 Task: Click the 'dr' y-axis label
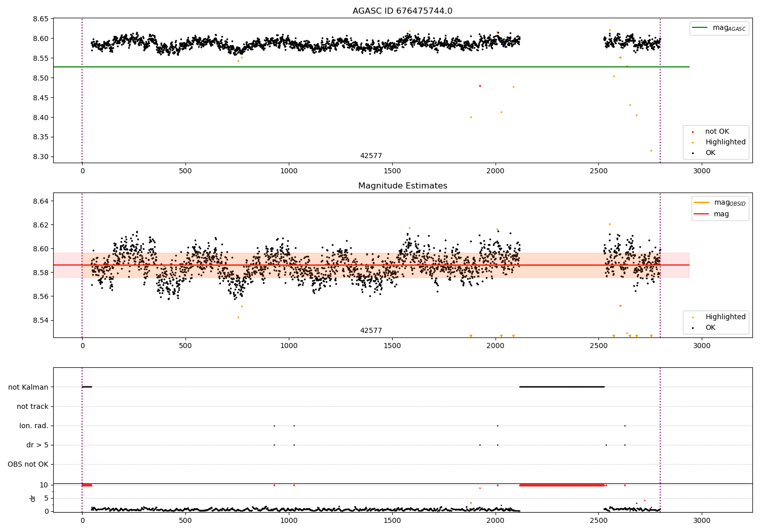click(33, 498)
